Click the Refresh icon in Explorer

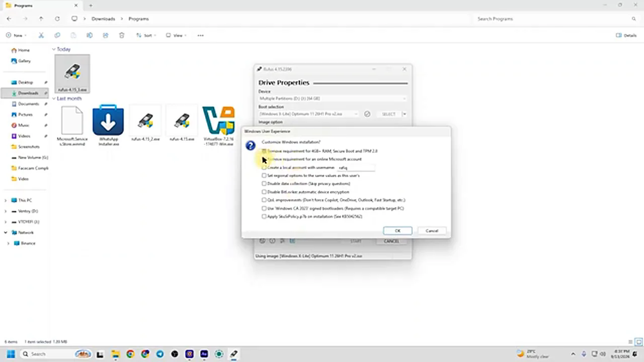pyautogui.click(x=57, y=19)
